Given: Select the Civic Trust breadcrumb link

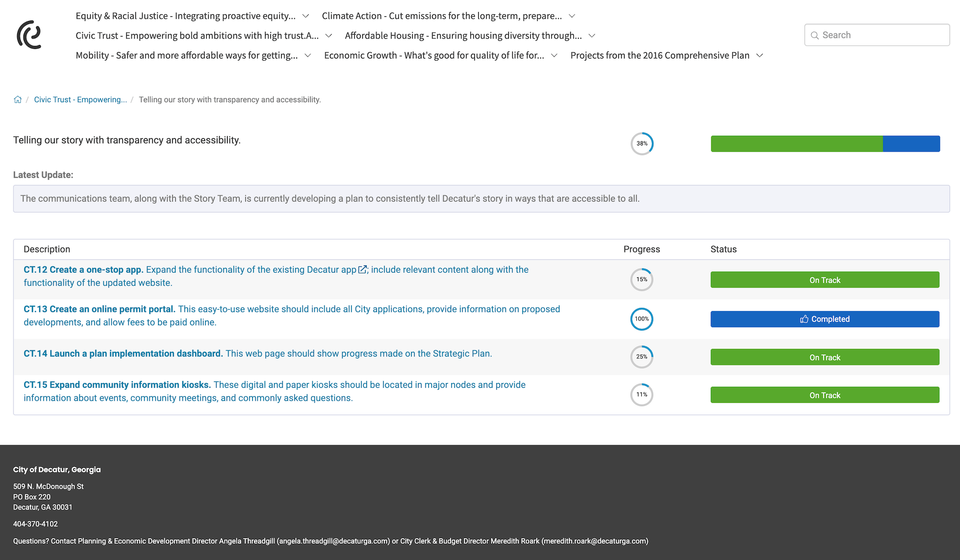Looking at the screenshot, I should (80, 99).
